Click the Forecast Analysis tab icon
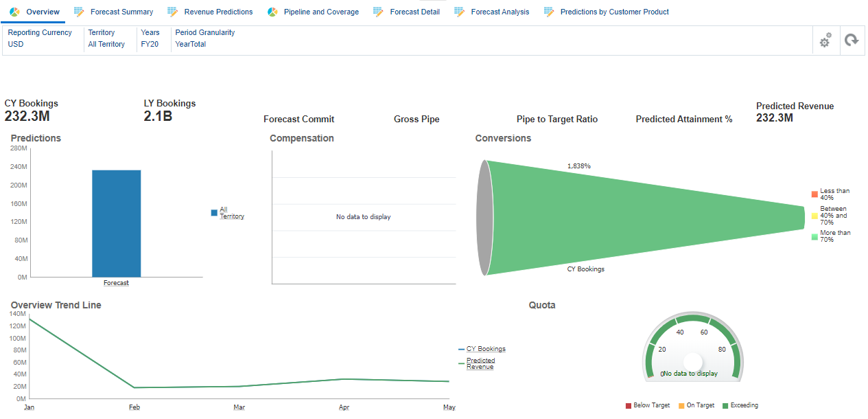 [458, 11]
